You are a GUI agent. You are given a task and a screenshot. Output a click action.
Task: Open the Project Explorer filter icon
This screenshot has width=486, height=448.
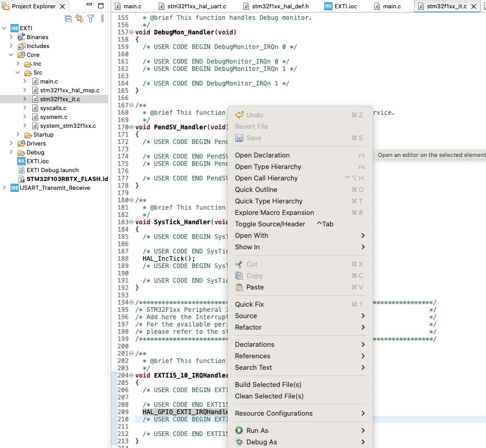(x=91, y=19)
